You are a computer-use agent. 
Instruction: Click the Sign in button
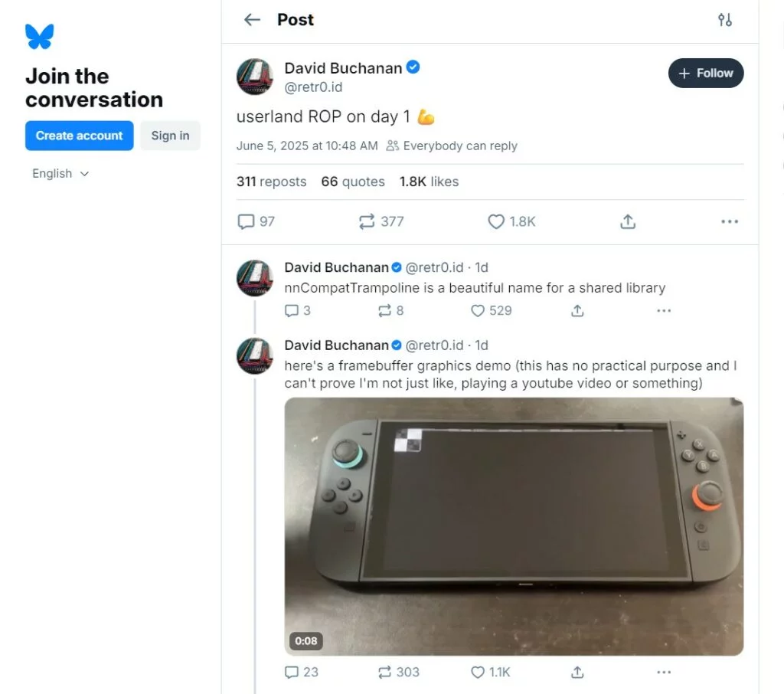[170, 136]
